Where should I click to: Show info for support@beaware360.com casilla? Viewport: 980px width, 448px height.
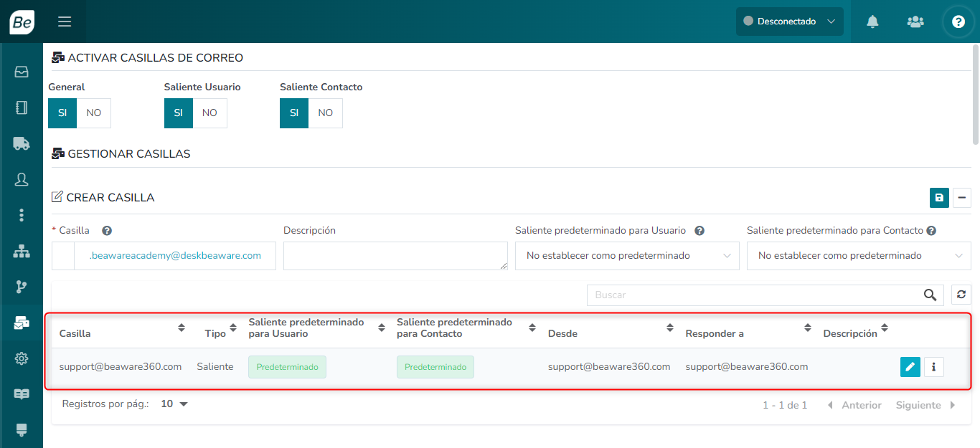click(933, 367)
